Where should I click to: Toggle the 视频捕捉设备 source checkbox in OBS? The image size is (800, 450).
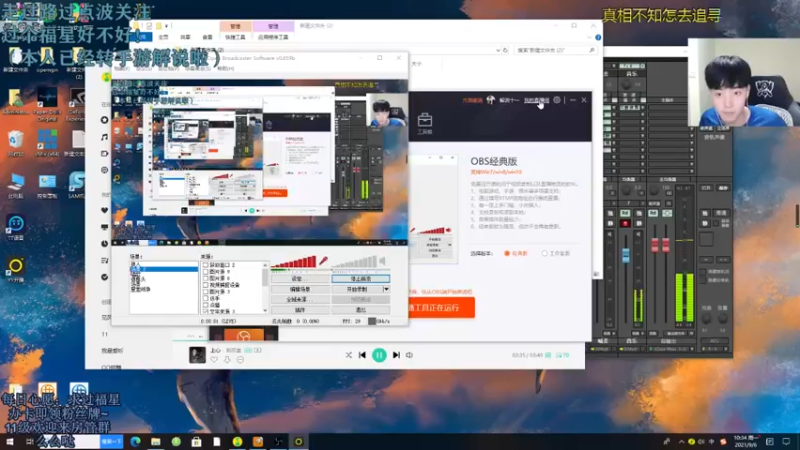[205, 285]
